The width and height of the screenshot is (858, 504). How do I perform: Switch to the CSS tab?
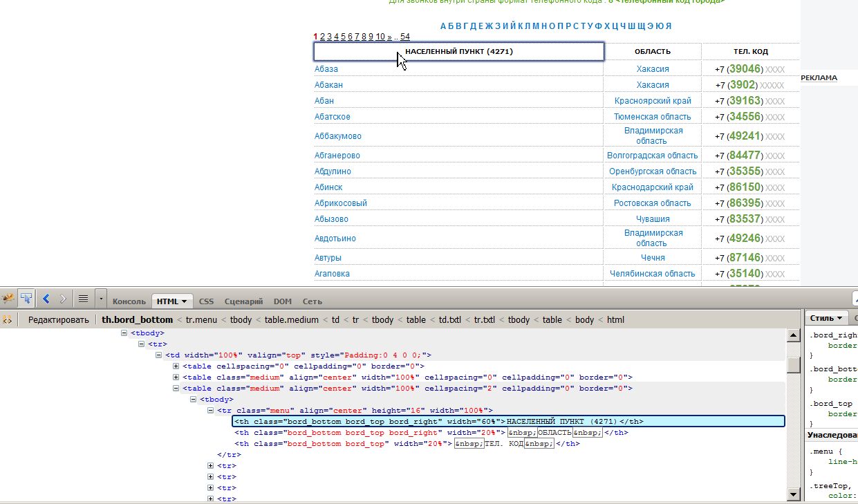[x=206, y=301]
